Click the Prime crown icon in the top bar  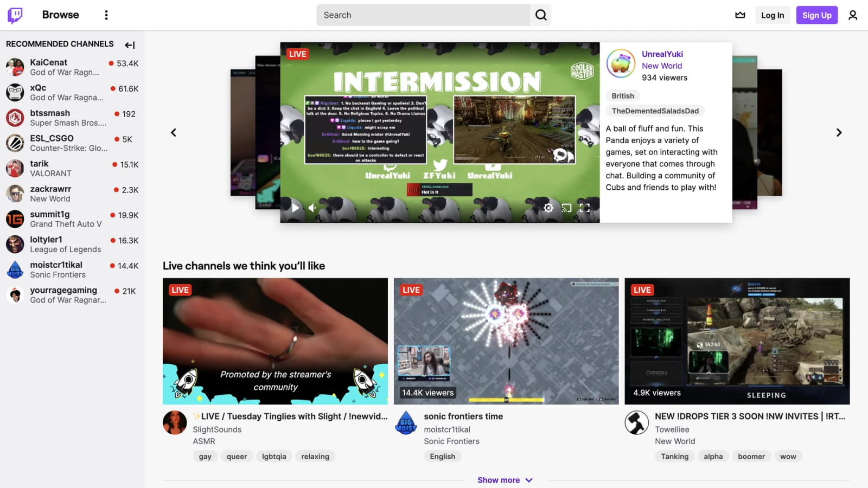740,15
